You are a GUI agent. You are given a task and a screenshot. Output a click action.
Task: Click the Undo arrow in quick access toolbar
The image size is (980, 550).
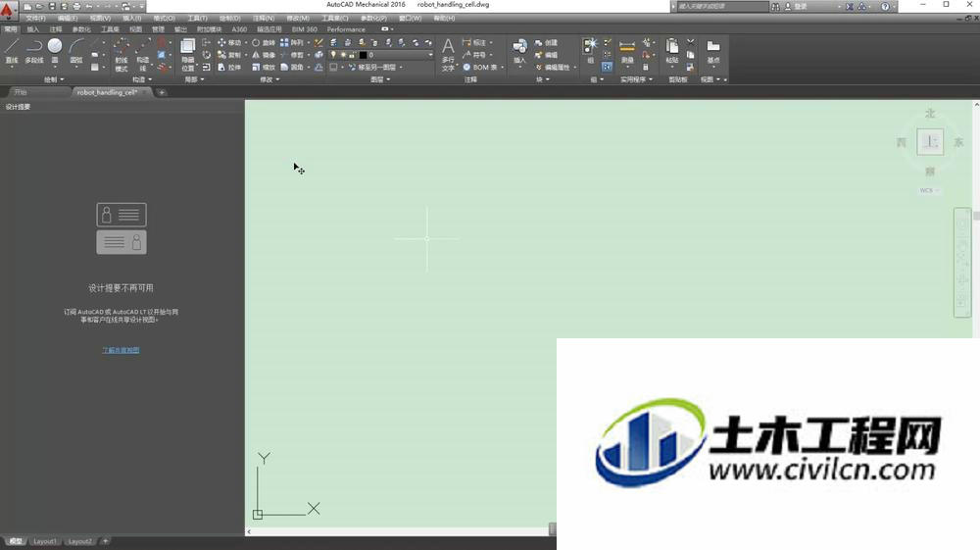point(89,6)
